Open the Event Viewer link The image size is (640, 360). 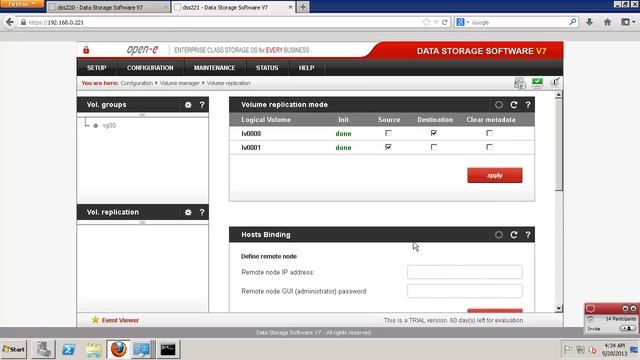coord(120,320)
